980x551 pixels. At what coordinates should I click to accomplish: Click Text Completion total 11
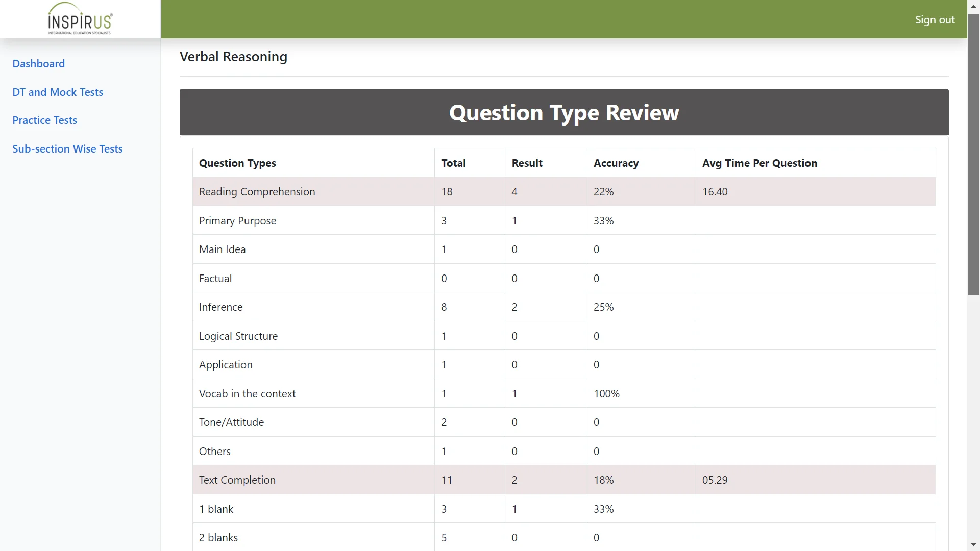[447, 480]
